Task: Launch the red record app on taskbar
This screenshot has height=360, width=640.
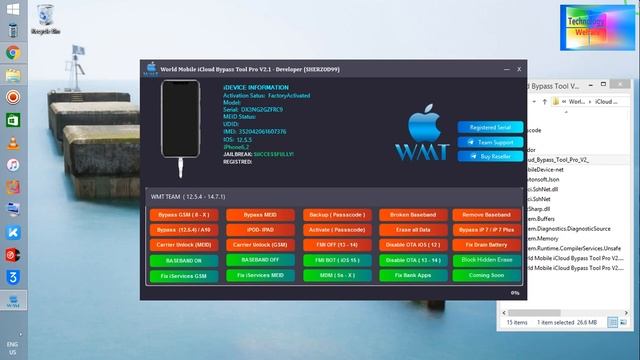Action: [x=13, y=98]
